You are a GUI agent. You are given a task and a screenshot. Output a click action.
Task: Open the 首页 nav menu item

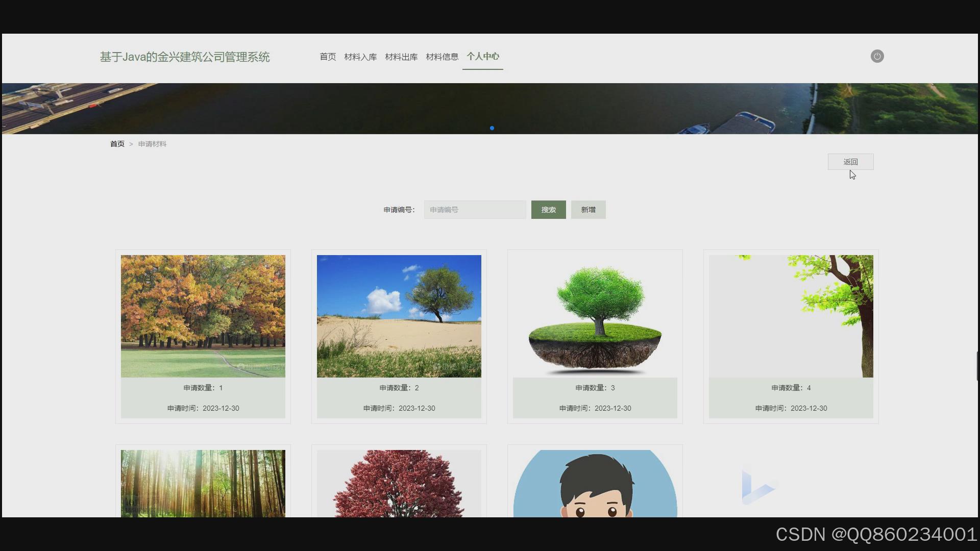tap(328, 57)
